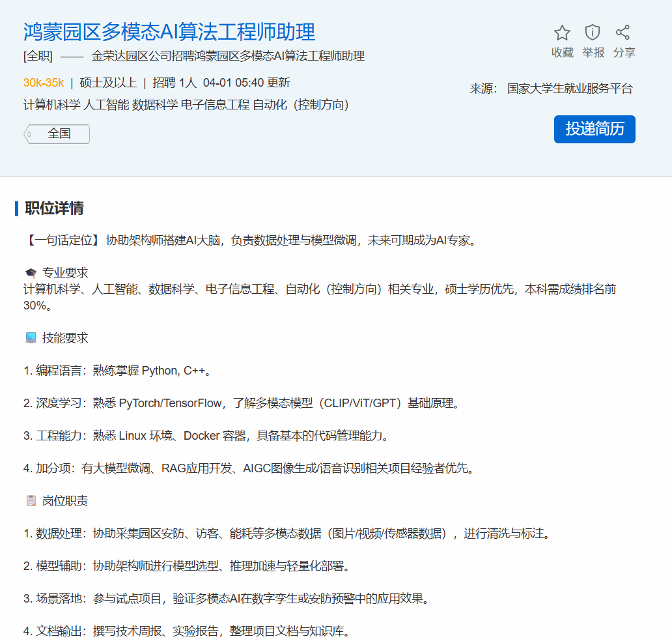Select the 全国 location tag
Image resolution: width=672 pixels, height=641 pixels.
point(59,134)
